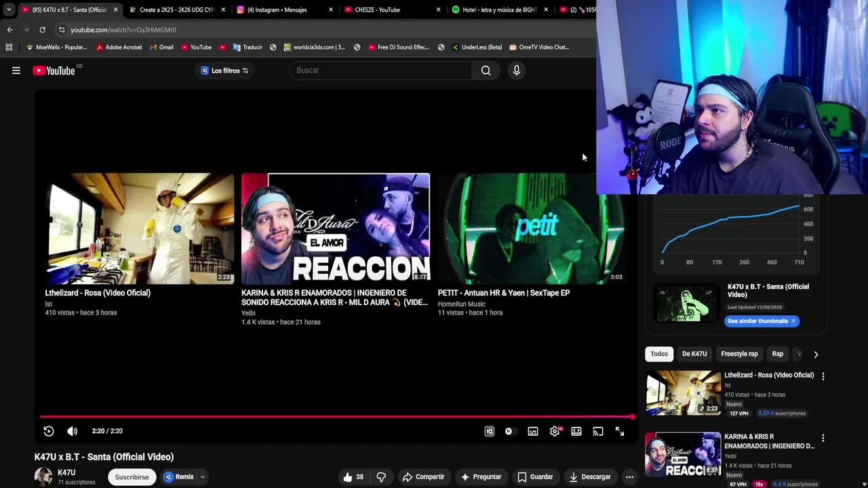Close the K47U x B.T - Santa tab

[115, 9]
